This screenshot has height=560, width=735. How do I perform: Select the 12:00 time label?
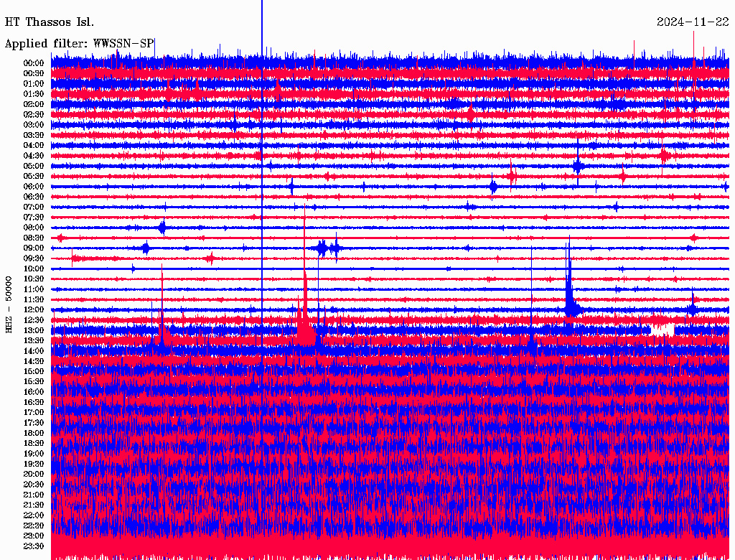coord(34,309)
